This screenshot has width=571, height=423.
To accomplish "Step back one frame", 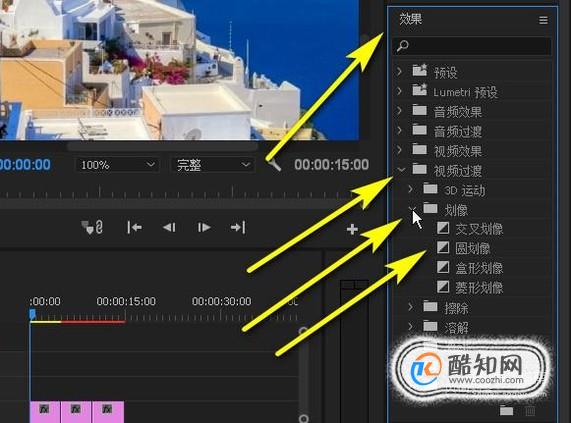I will click(169, 228).
